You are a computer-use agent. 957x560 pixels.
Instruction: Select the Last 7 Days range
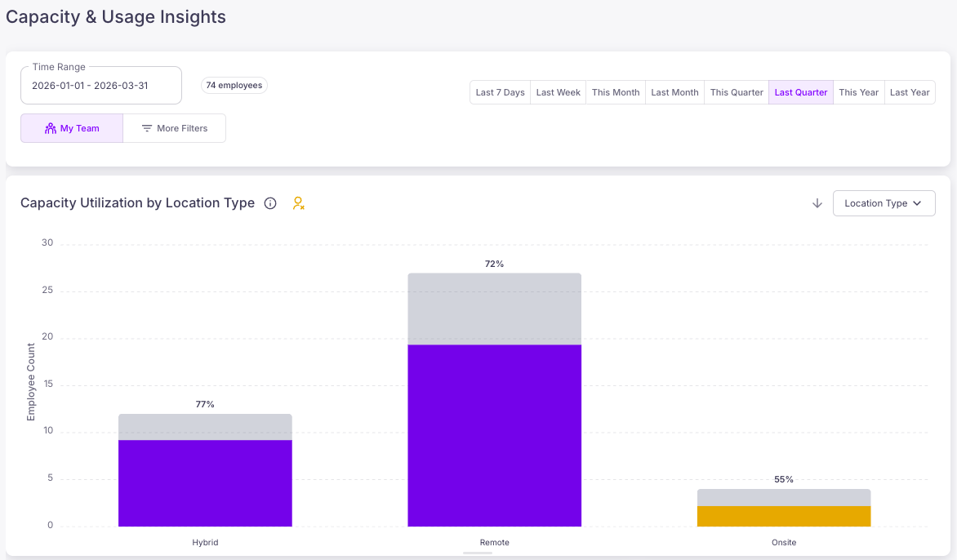[x=500, y=92]
